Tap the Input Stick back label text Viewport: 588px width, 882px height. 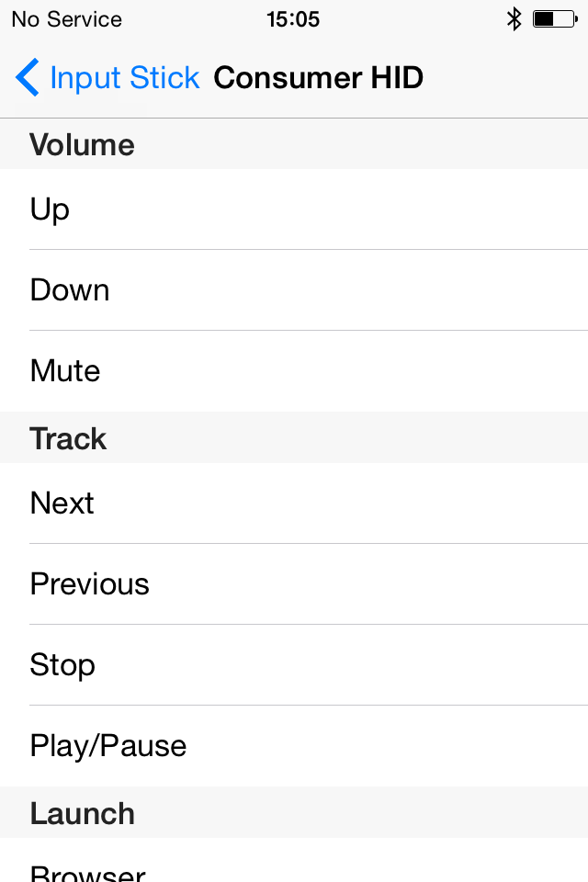pyautogui.click(x=125, y=78)
